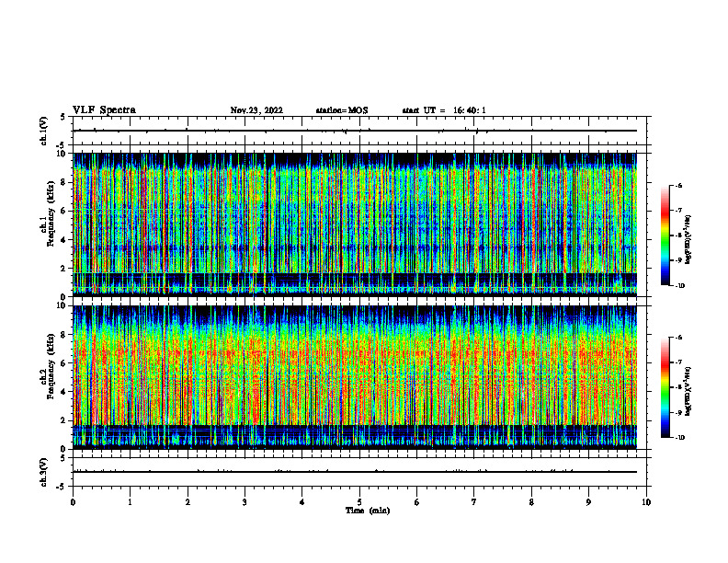Click the '5' tick on ch.1 voltage axis
Image resolution: width=728 pixels, height=563 pixels.
click(64, 117)
